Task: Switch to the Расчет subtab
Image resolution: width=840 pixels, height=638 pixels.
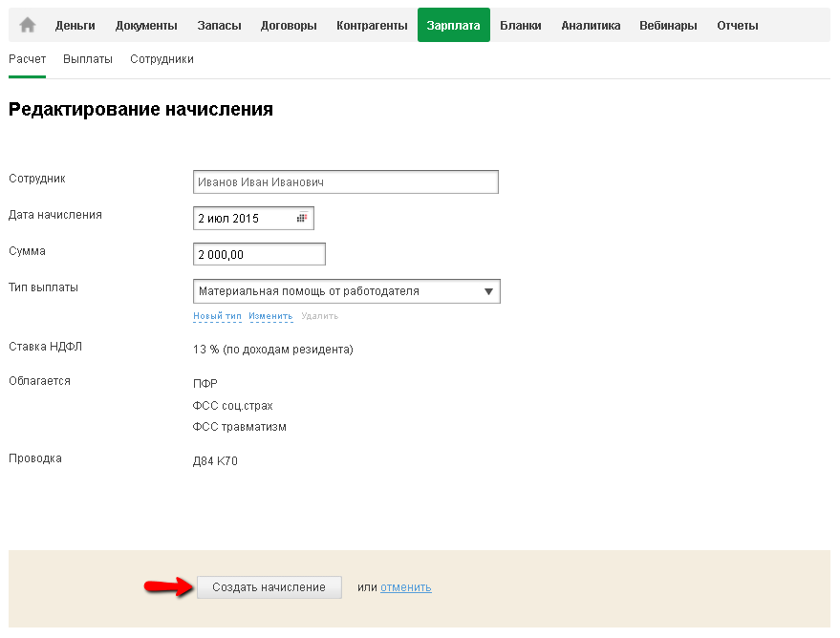Action: (28, 59)
